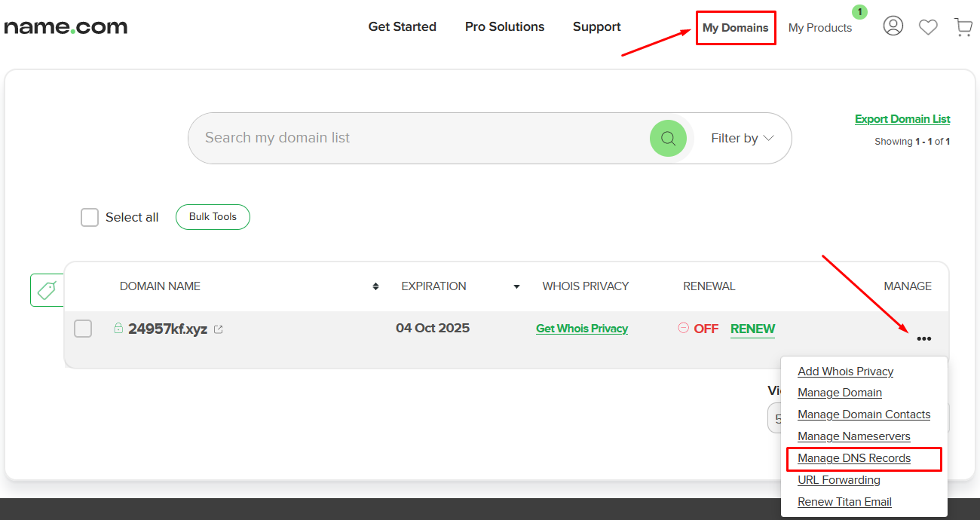This screenshot has height=520, width=980.
Task: Click the Bulk Tools button
Action: pyautogui.click(x=213, y=216)
